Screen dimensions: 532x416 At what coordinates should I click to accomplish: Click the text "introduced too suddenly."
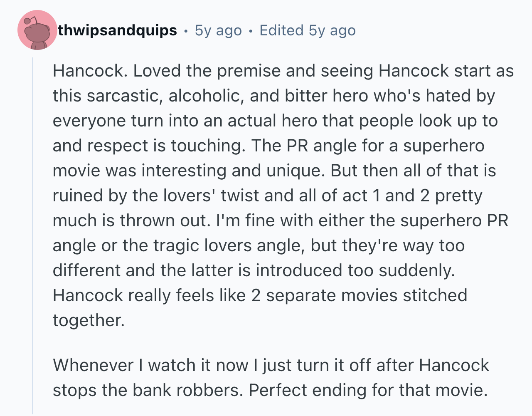pyautogui.click(x=355, y=270)
